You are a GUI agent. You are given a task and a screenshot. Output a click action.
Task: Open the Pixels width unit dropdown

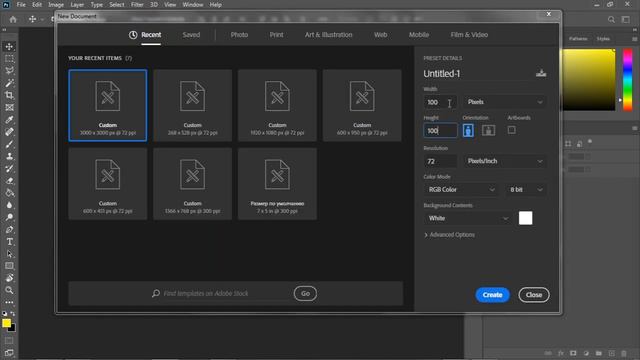pos(505,102)
